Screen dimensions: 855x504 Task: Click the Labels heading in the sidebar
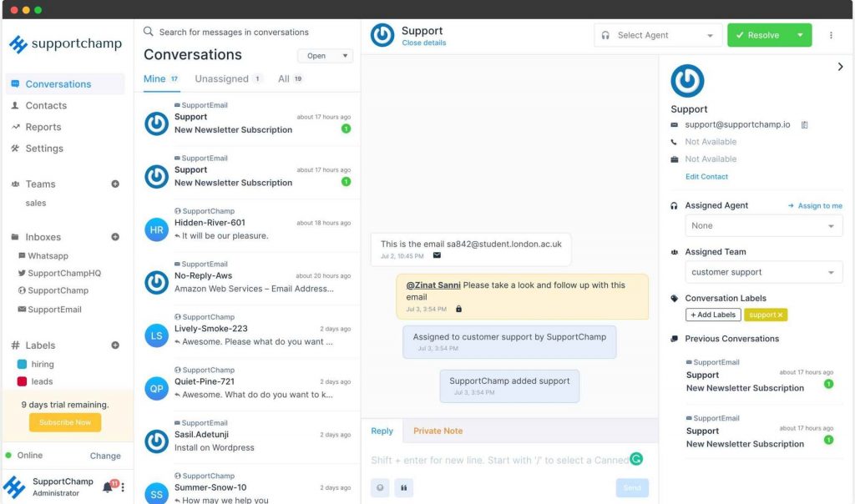pos(40,345)
